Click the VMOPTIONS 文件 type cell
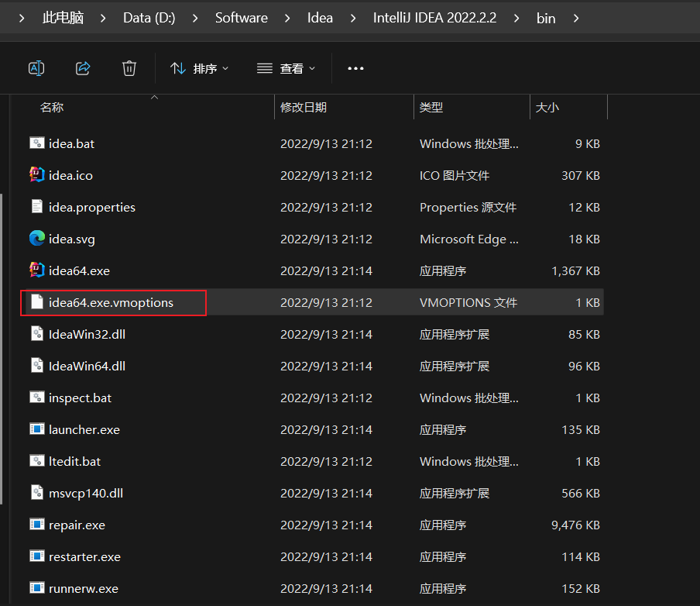Image resolution: width=700 pixels, height=606 pixels. pos(468,302)
